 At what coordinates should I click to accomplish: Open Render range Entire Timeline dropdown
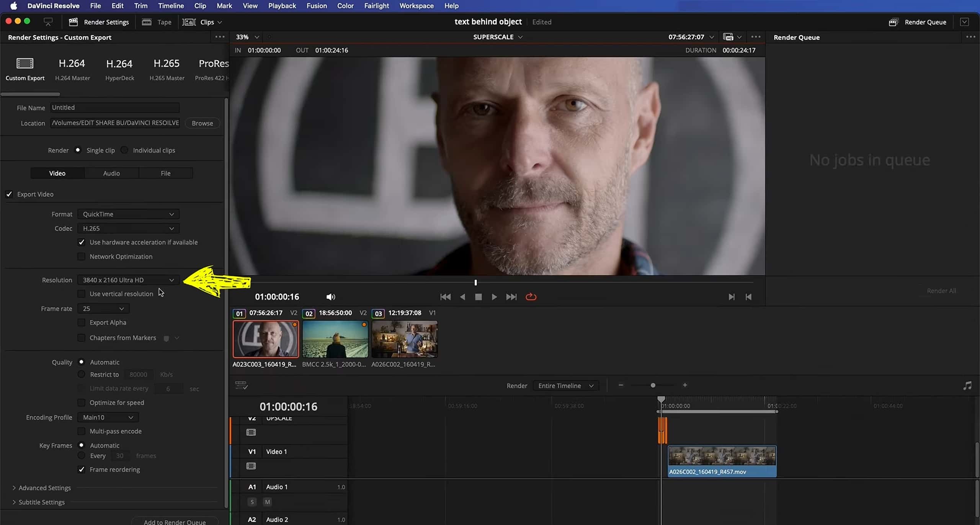(x=565, y=386)
